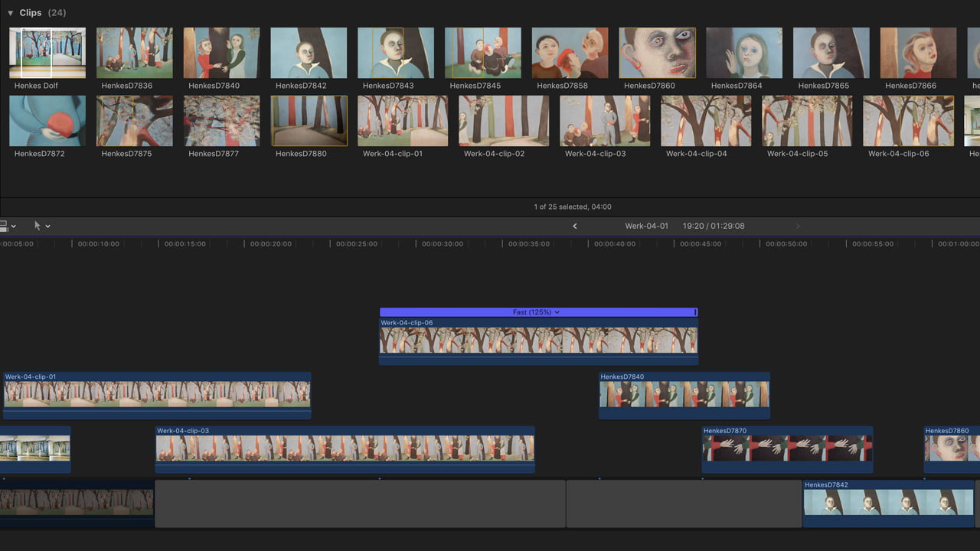Image resolution: width=980 pixels, height=551 pixels.
Task: Click the Werk-04-01 project name
Action: (646, 227)
